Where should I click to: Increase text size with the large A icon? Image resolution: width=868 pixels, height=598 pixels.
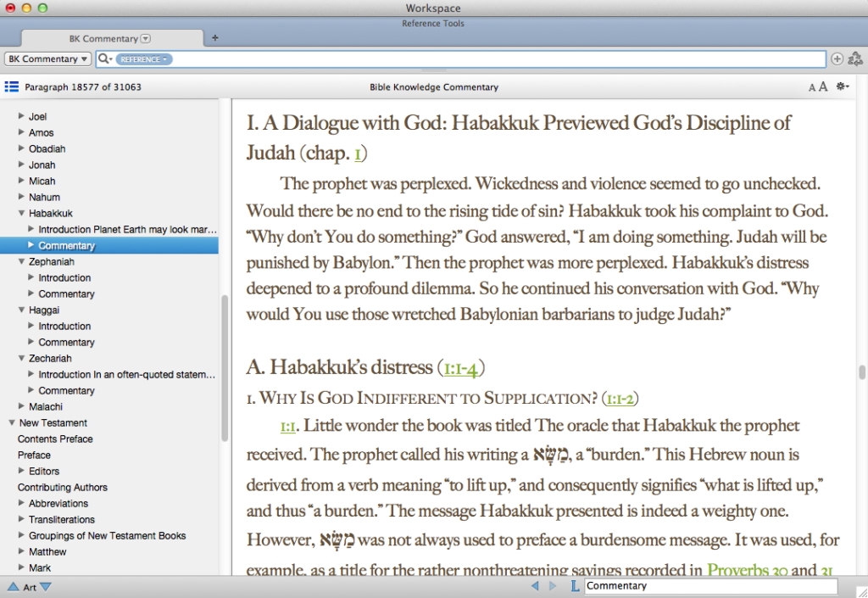click(823, 86)
